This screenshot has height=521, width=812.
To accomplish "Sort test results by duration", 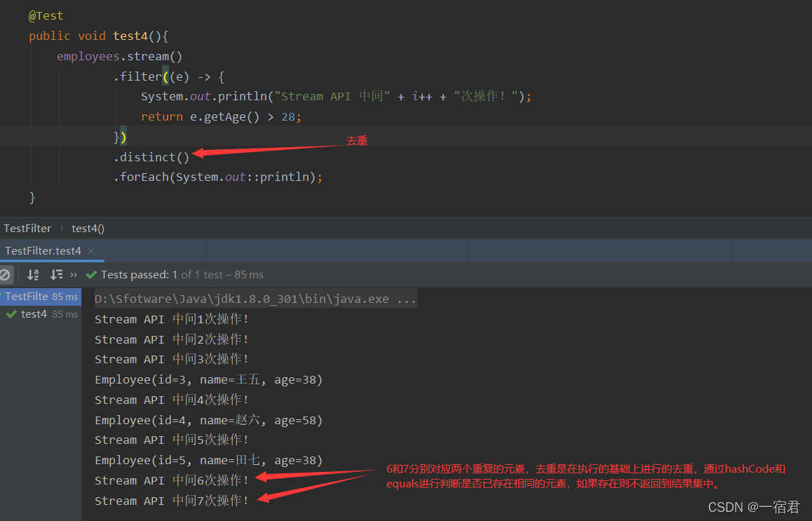I will click(x=56, y=275).
